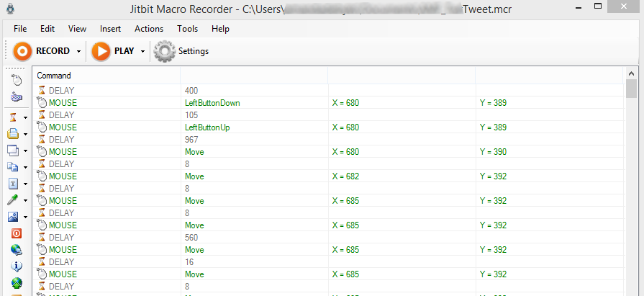644x296 pixels.
Task: Expand the PLAY dropdown arrow
Action: point(142,52)
